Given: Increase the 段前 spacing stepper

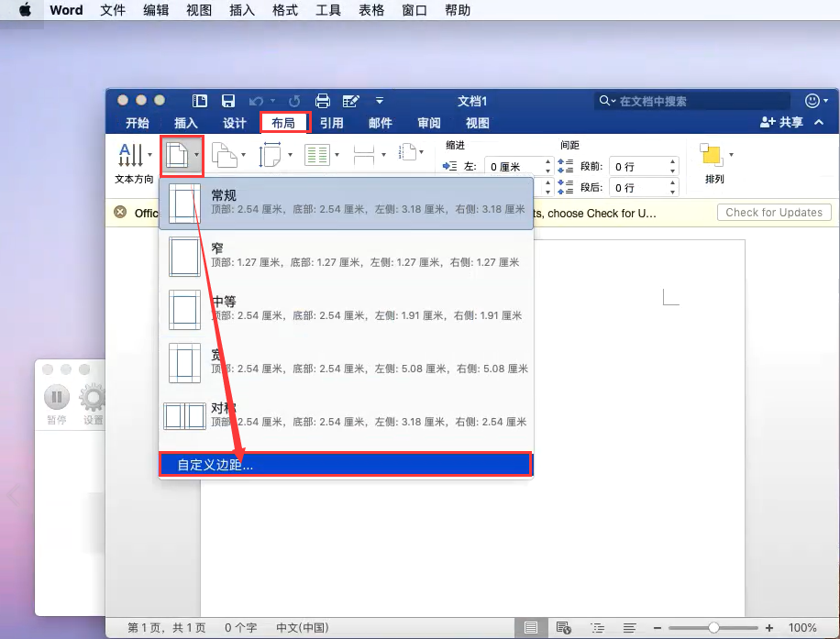Looking at the screenshot, I should coord(672,161).
